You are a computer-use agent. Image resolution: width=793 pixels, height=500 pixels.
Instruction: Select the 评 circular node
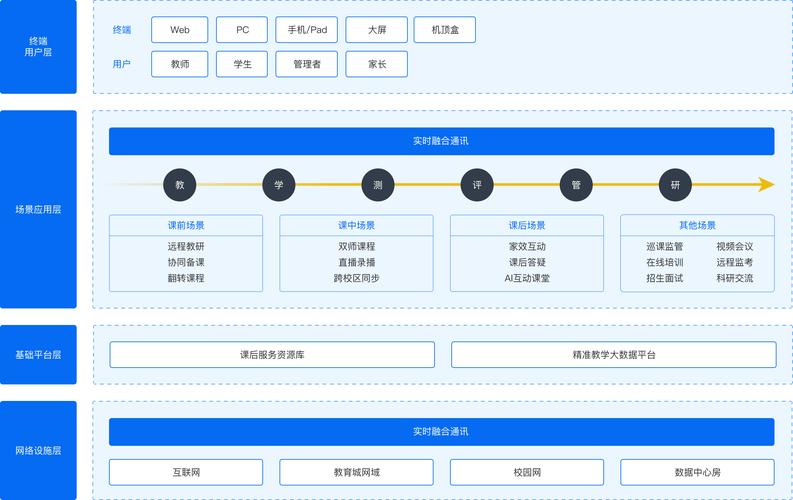477,185
